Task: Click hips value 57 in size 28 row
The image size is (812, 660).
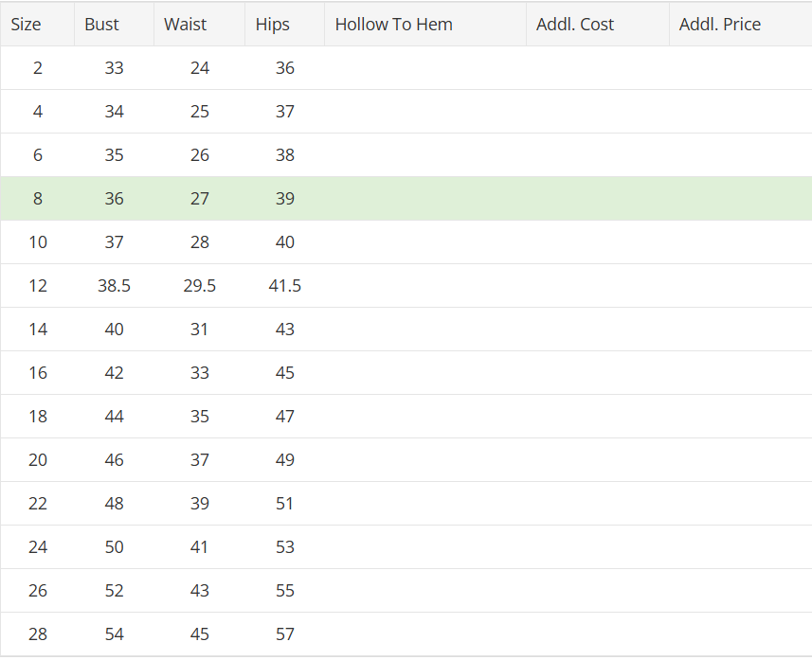Action: pos(285,634)
